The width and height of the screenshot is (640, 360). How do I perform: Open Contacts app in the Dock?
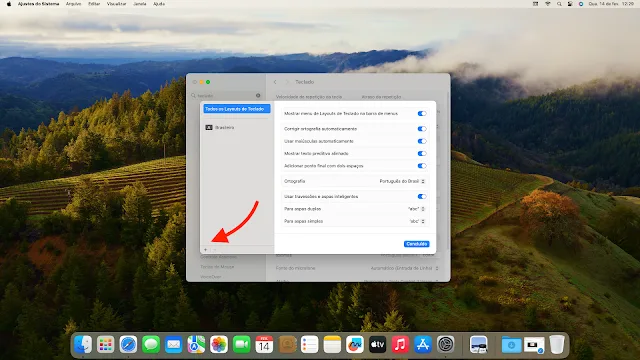point(287,345)
